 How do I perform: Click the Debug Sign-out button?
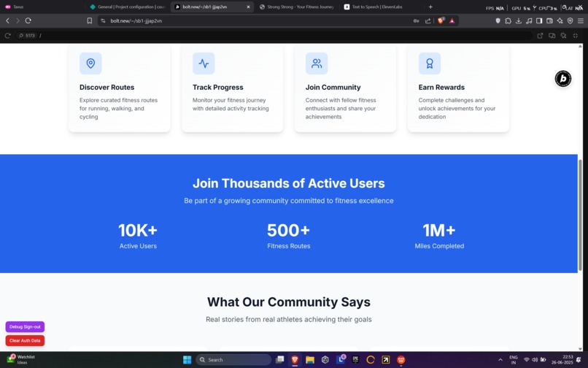click(x=25, y=326)
